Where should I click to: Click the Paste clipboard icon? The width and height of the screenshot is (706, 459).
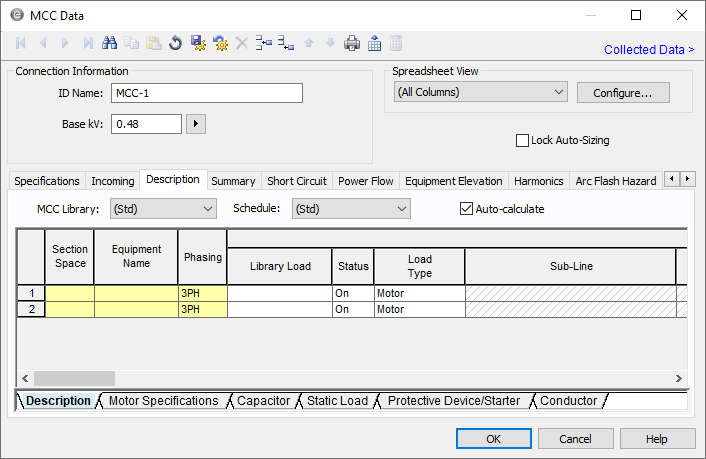click(154, 43)
